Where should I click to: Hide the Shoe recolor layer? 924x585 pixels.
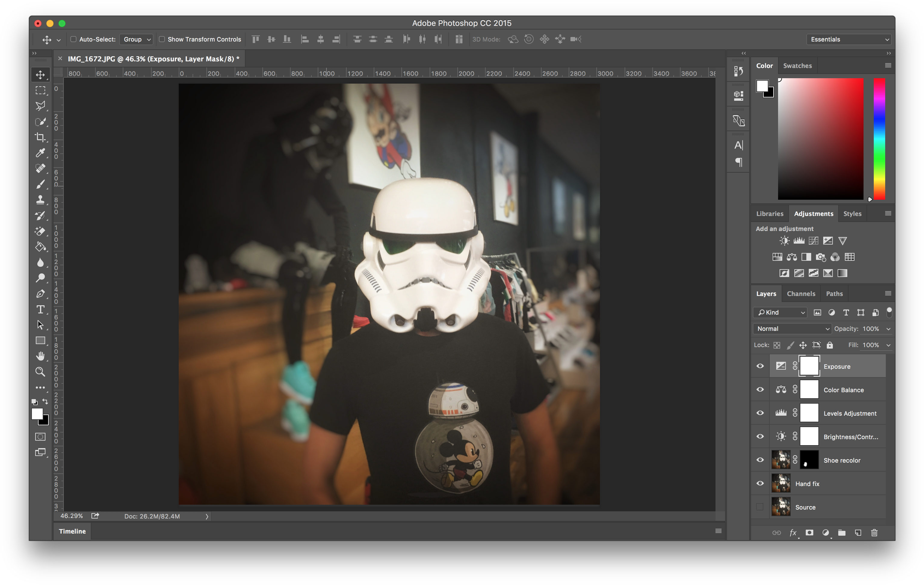760,460
